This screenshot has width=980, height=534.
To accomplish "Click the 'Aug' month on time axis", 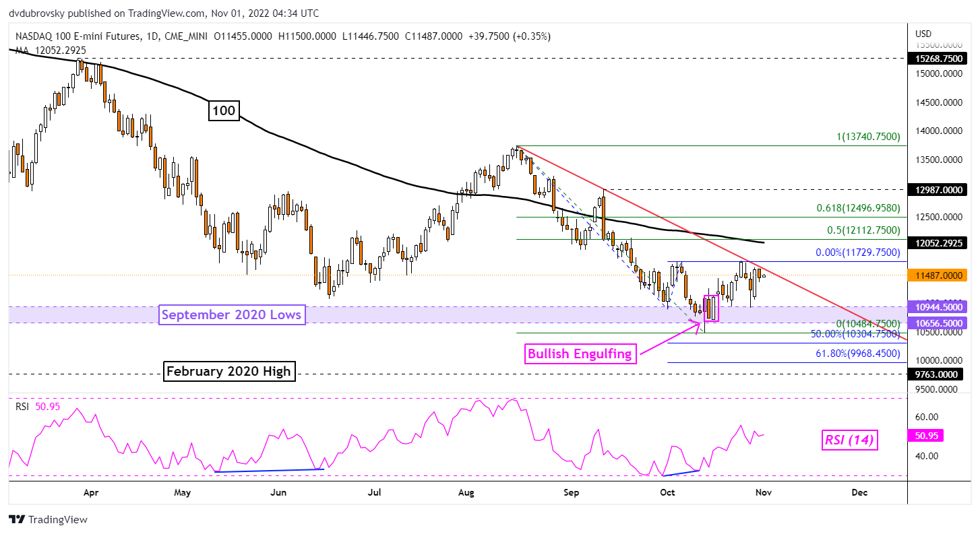I will coord(466,493).
